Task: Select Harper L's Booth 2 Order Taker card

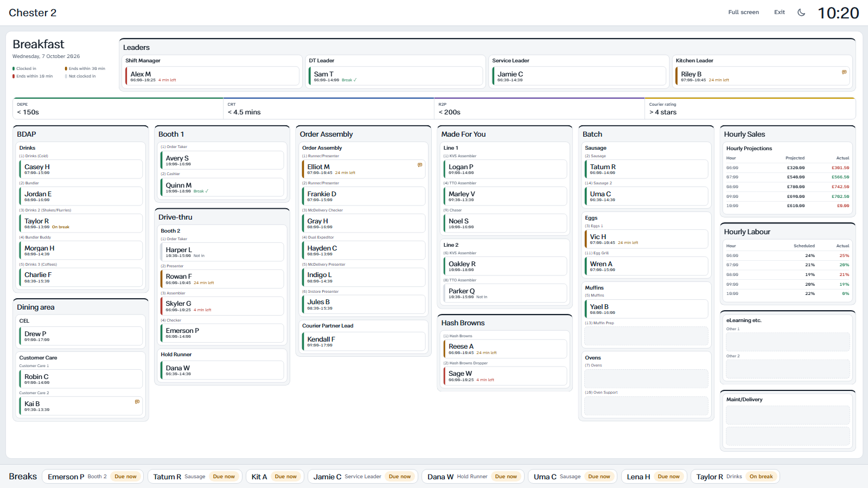Action: click(222, 252)
